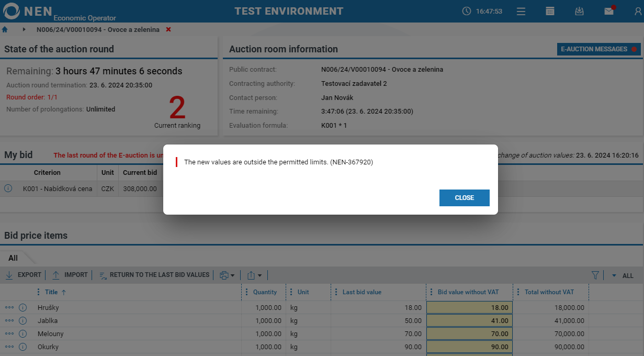Open the calendar icon in header
The height and width of the screenshot is (356, 644).
550,11
